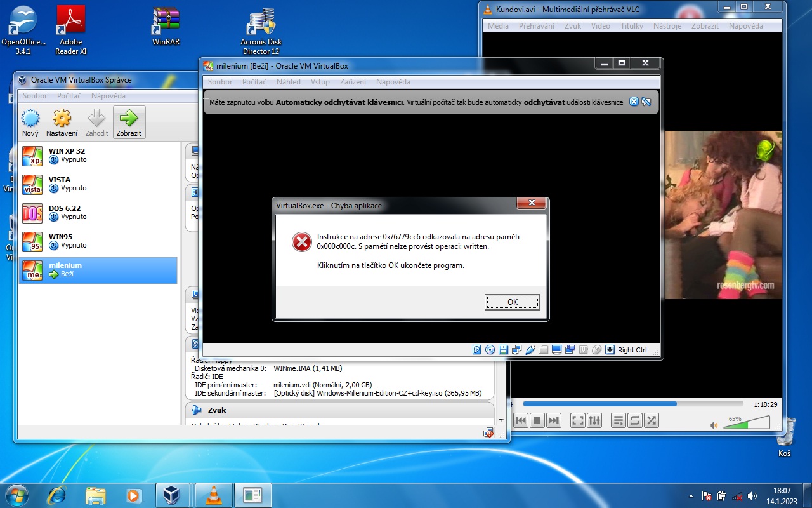Image resolution: width=812 pixels, height=508 pixels.
Task: Click network adapter icon in VM status bar
Action: pos(516,350)
